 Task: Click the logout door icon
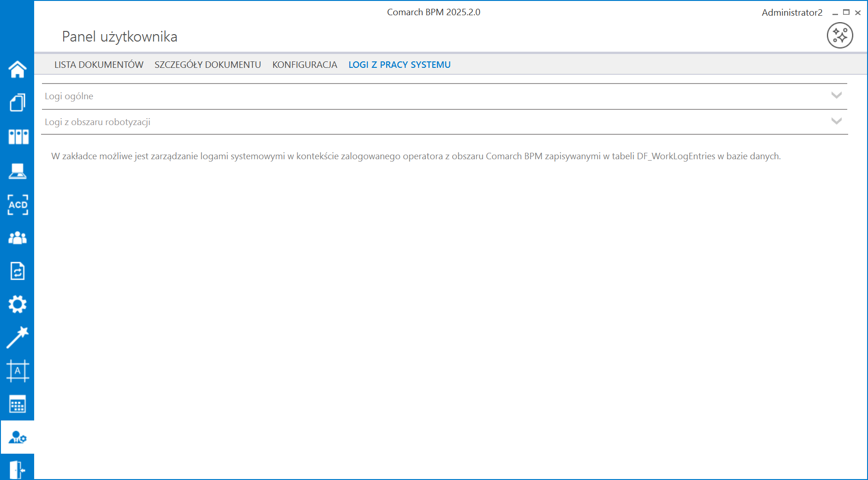(18, 469)
